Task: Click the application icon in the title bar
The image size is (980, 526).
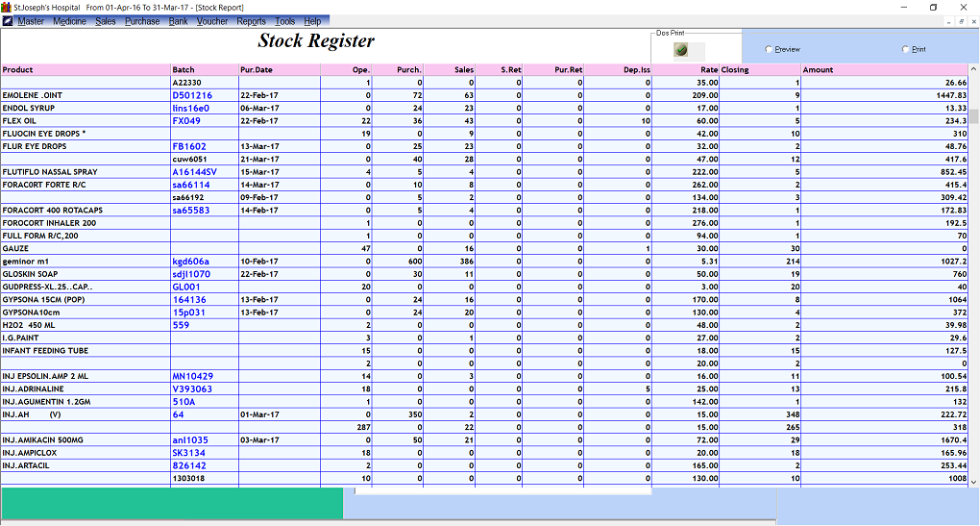Action: click(x=7, y=7)
